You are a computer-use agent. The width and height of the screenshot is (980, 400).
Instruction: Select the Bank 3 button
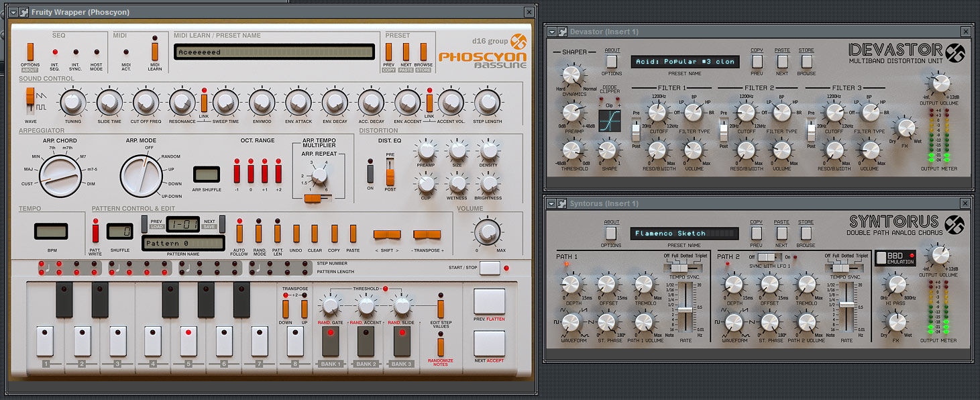(x=401, y=341)
